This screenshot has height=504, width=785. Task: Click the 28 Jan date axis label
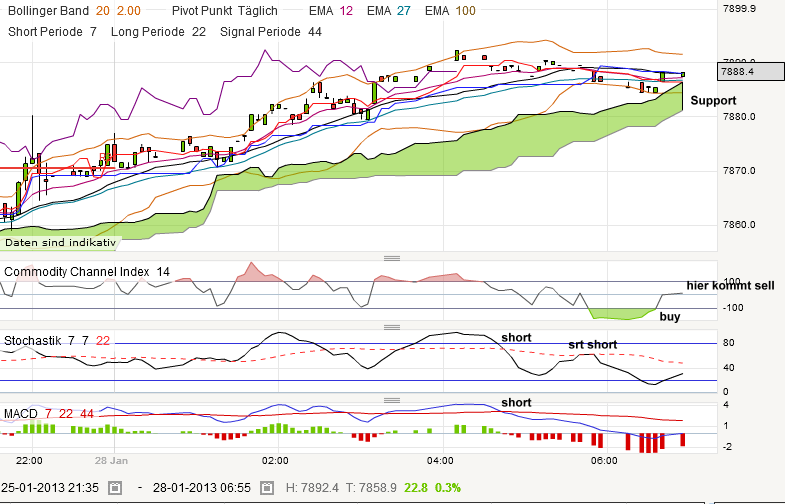pos(111,460)
